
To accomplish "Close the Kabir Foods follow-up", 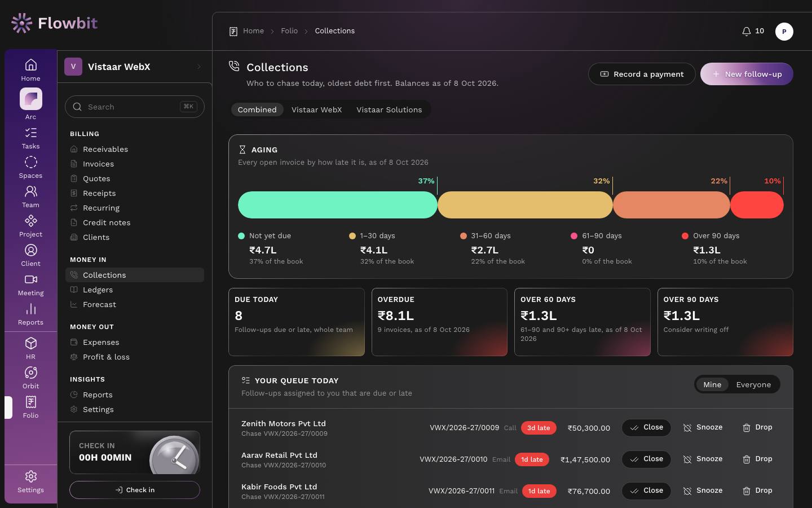I will (646, 491).
